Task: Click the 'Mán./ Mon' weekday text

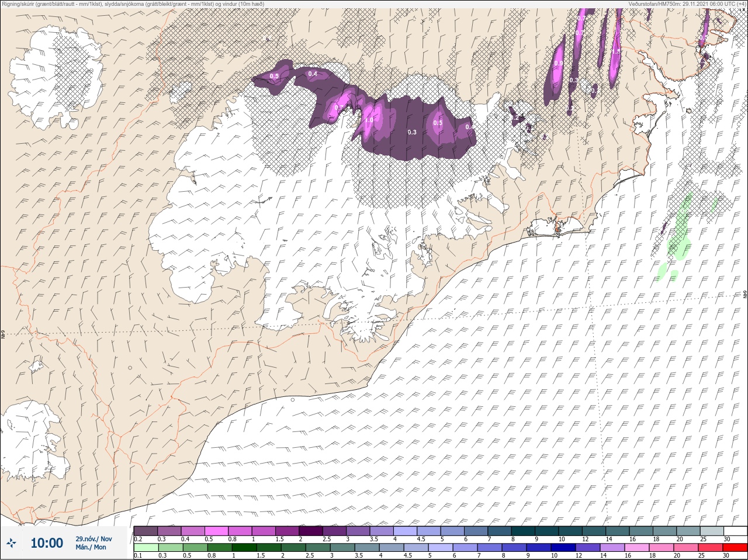Action: point(91,547)
